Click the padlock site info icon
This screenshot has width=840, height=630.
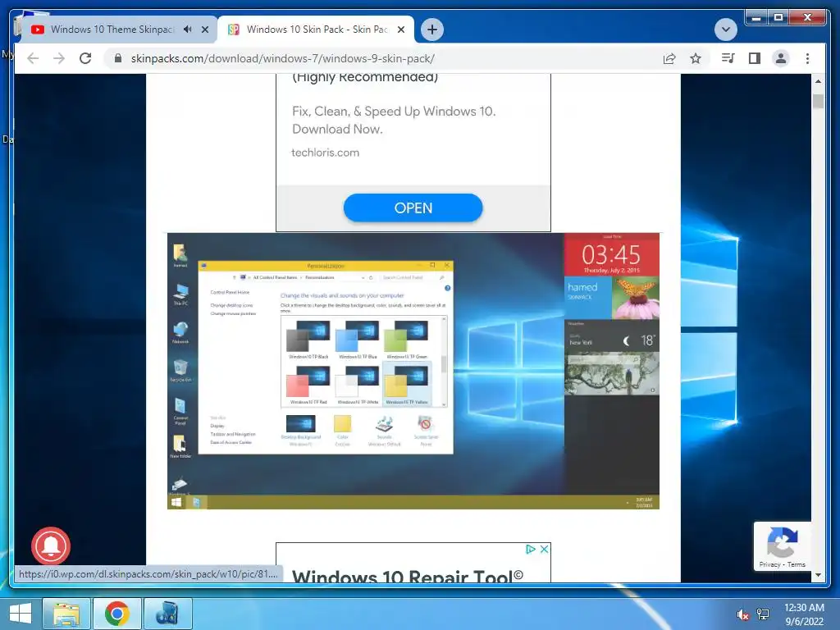(x=118, y=58)
